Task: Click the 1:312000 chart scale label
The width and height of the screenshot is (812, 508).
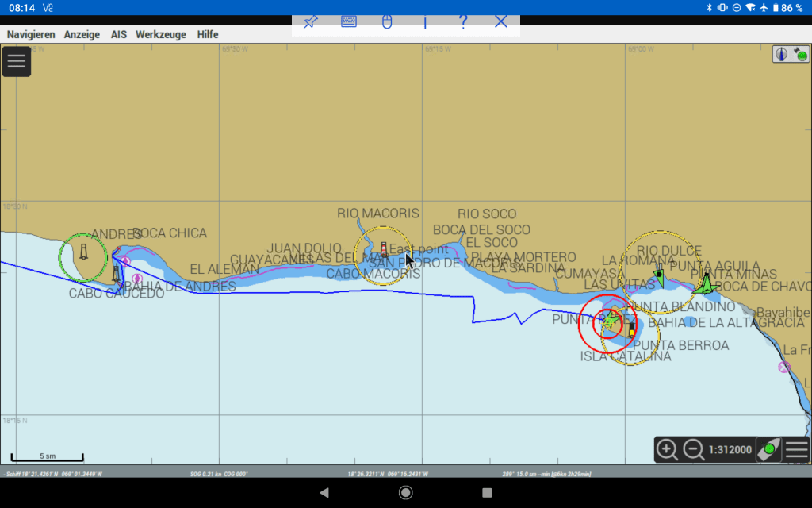Action: (730, 450)
